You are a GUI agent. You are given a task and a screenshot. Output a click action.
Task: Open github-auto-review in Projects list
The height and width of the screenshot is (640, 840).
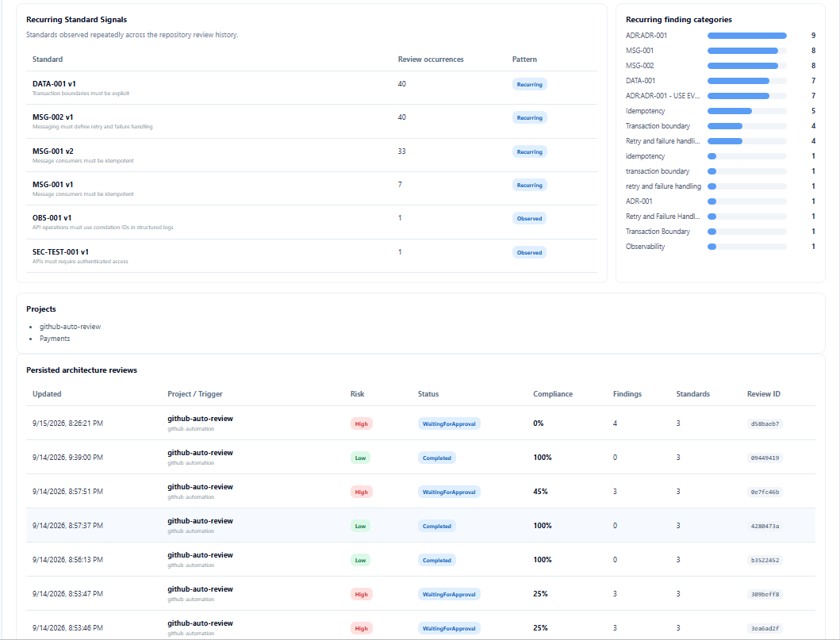pos(70,327)
